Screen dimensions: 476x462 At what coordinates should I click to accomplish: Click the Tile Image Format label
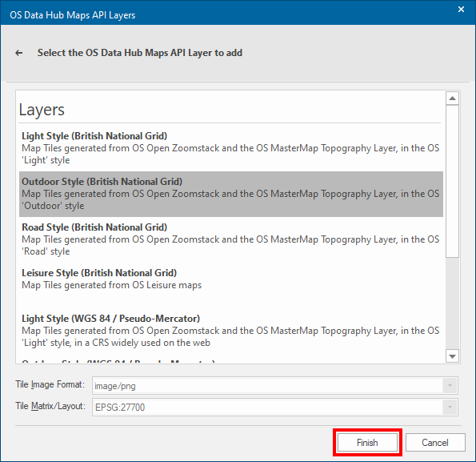(x=50, y=384)
